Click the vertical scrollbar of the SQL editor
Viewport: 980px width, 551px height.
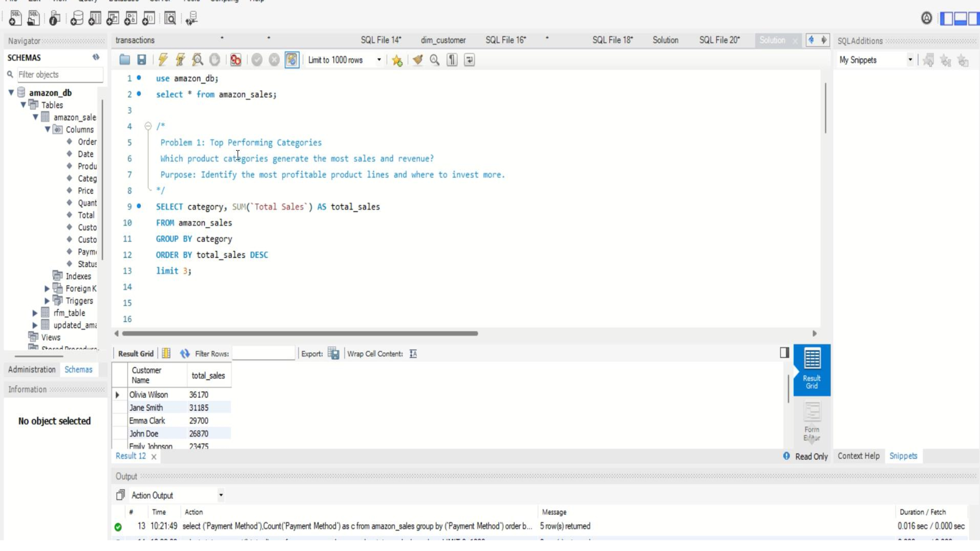coord(825,108)
